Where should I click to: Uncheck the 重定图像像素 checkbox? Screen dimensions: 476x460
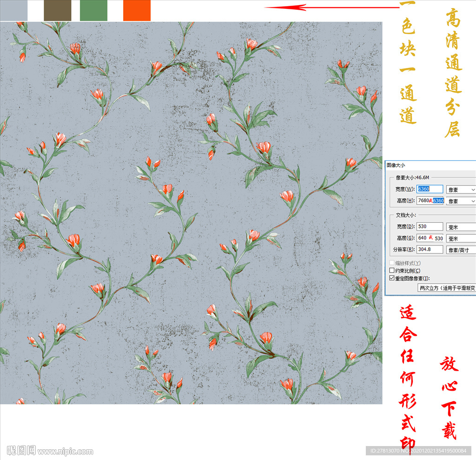tap(391, 278)
